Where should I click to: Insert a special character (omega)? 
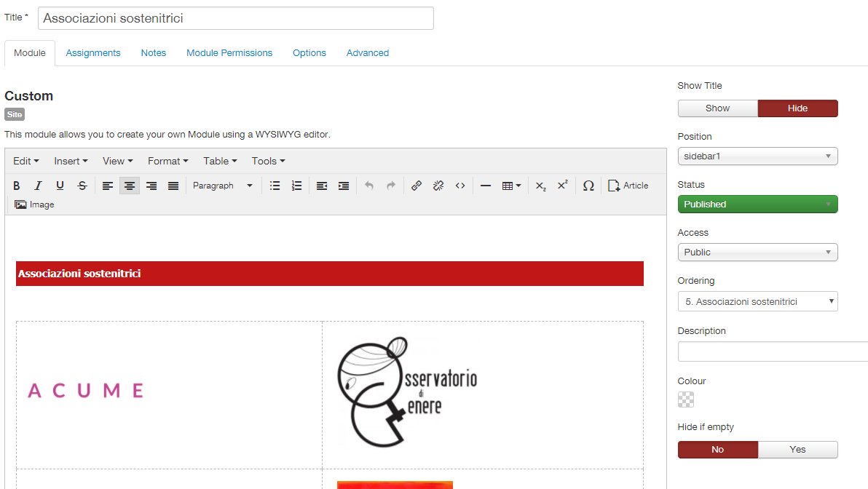coord(588,186)
